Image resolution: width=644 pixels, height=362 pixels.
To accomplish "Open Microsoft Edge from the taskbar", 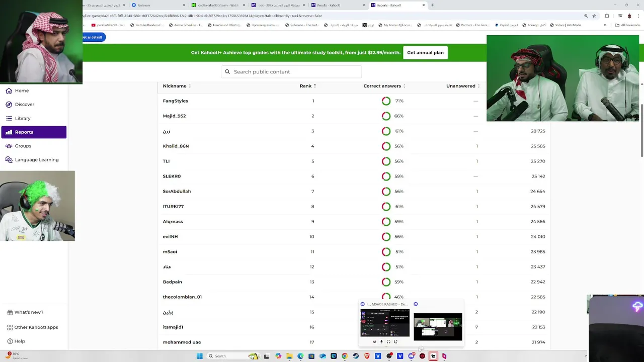I will [x=300, y=356].
